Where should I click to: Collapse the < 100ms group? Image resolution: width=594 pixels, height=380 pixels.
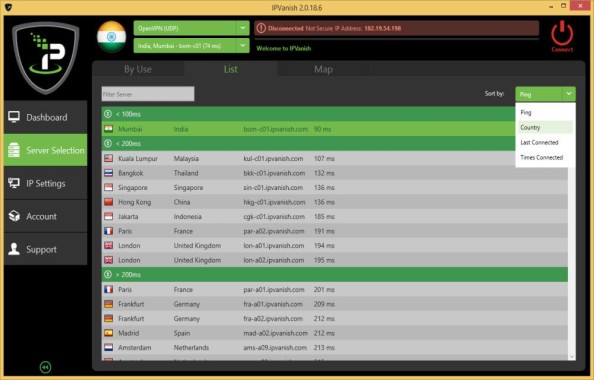108,114
